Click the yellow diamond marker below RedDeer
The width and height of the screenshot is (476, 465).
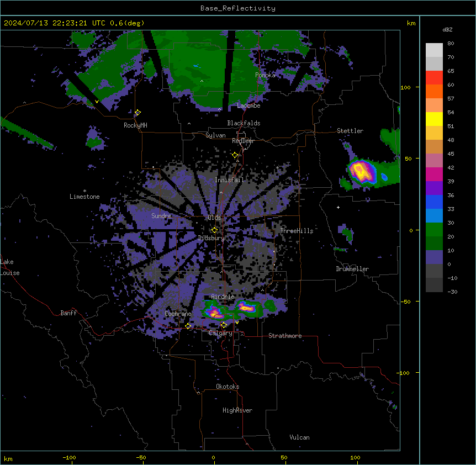tap(235, 155)
